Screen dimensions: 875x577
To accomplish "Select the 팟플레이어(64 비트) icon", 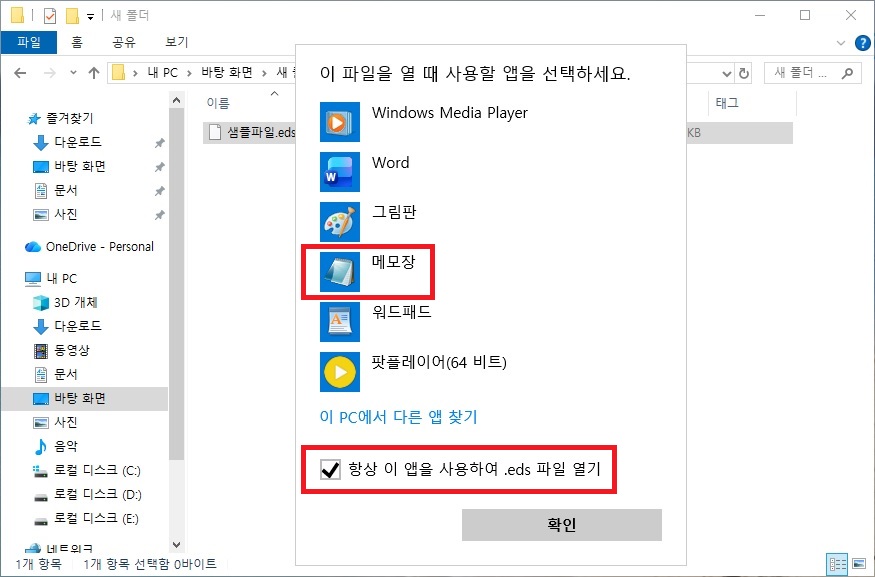I will click(339, 372).
